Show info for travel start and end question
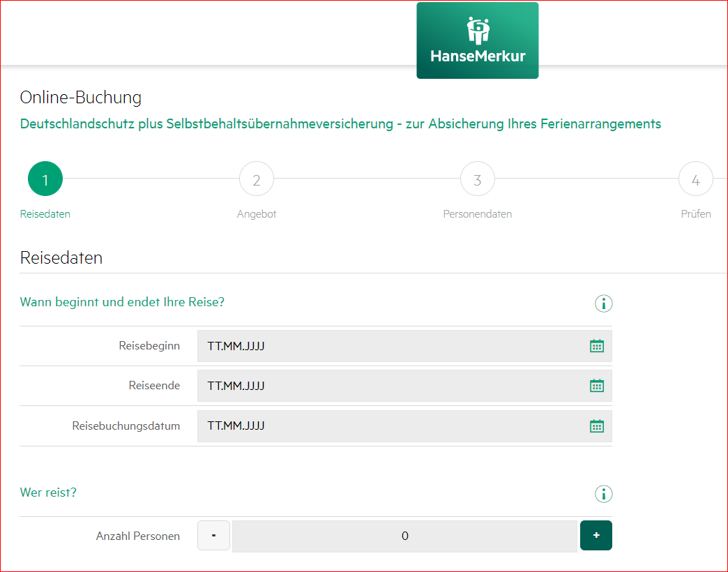This screenshot has height=572, width=728. click(603, 303)
